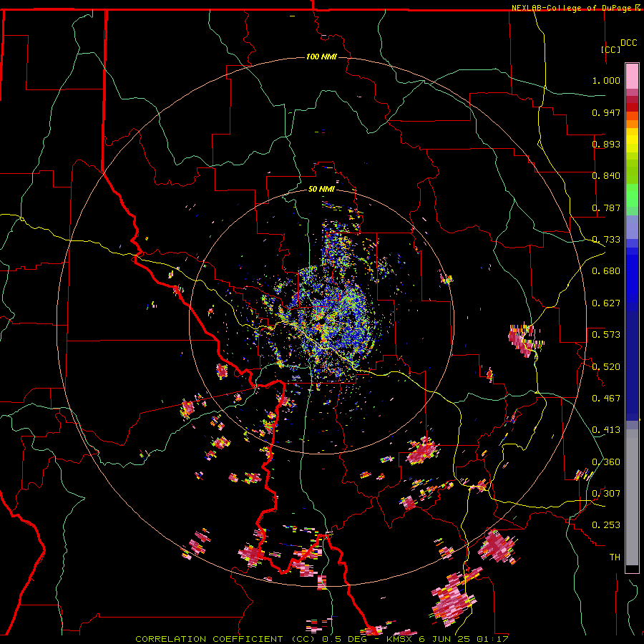Pick the light pink top segment of the color bar
This screenshot has height=644, width=644.
point(632,76)
